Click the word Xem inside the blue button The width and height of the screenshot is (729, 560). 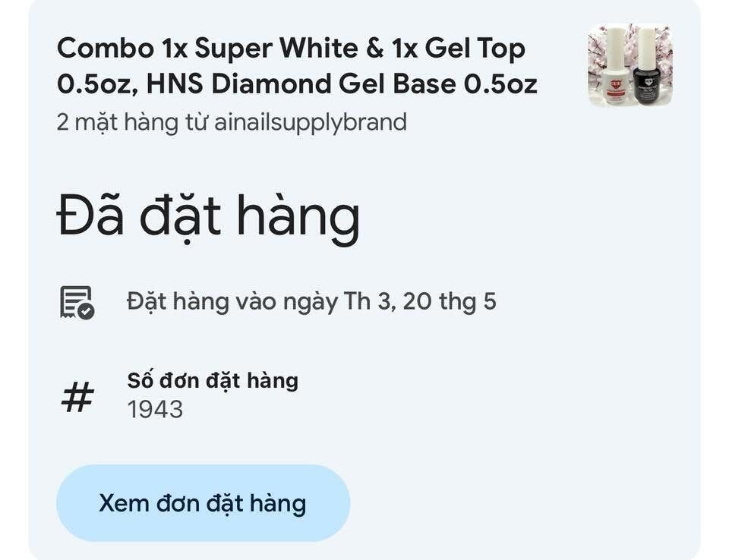point(124,503)
